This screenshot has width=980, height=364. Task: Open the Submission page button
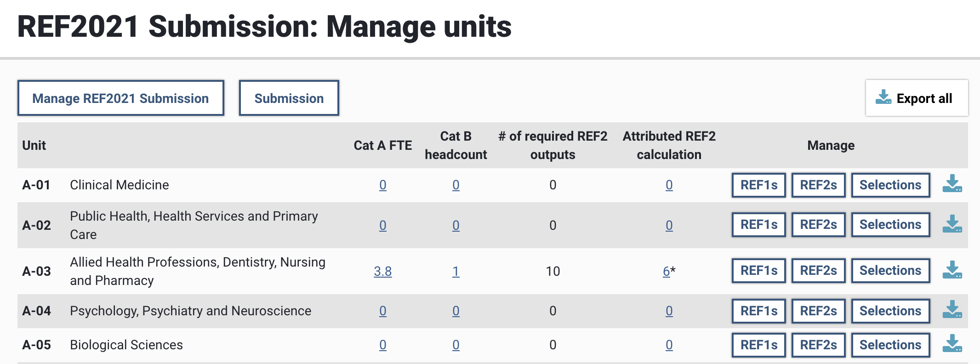pyautogui.click(x=289, y=98)
